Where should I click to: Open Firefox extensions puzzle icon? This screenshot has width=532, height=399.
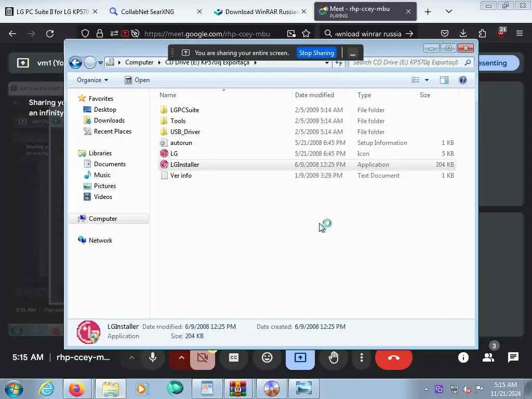482,34
